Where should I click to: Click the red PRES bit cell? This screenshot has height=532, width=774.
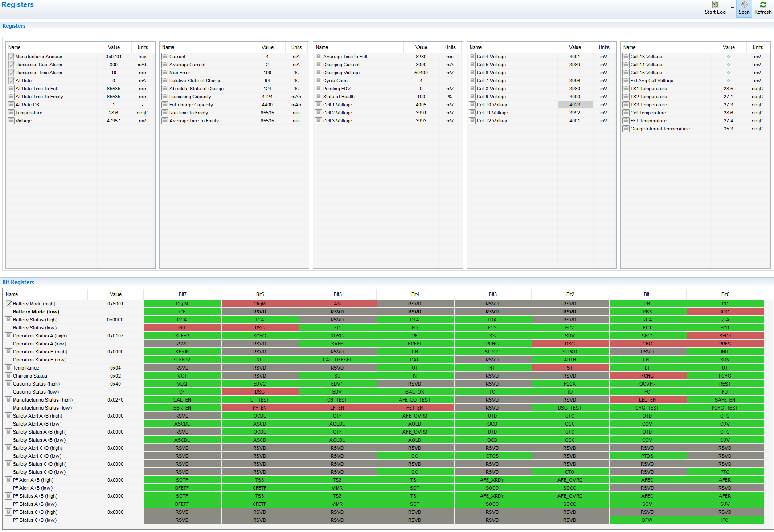click(725, 344)
